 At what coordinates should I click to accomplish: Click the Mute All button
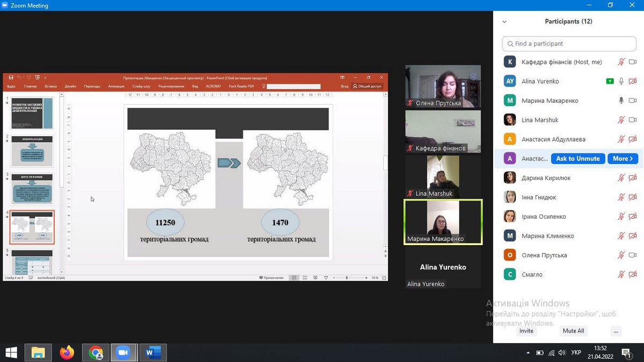(x=573, y=331)
